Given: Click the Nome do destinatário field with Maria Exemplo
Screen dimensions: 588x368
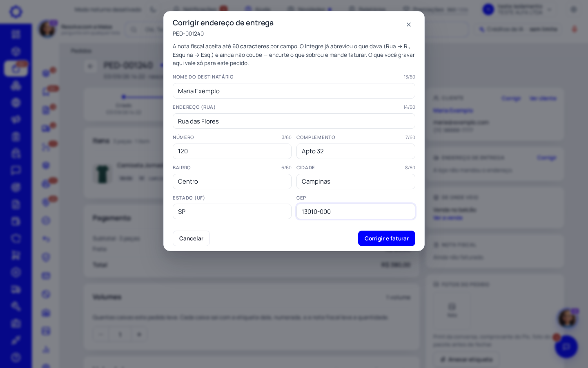Looking at the screenshot, I should tap(294, 91).
